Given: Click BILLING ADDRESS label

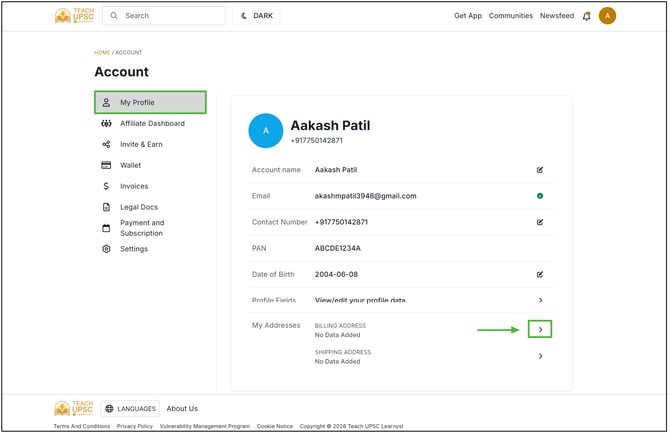Looking at the screenshot, I should coord(341,326).
